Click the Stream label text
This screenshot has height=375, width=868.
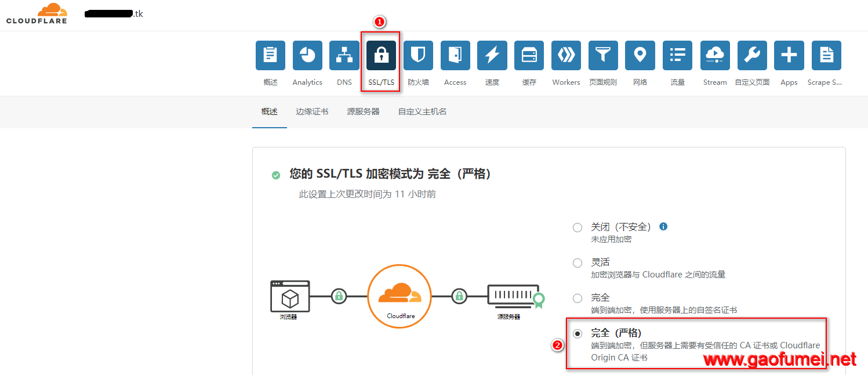click(715, 82)
